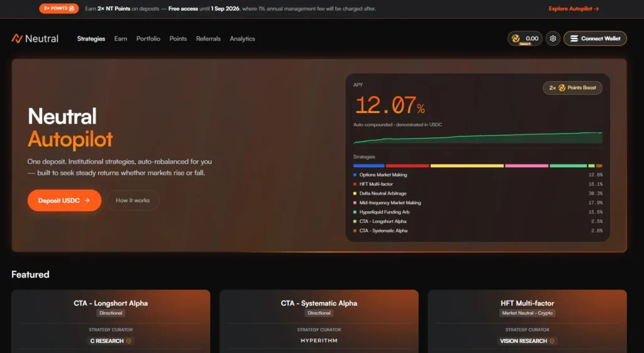
Task: Click the arrow on Deposit USDC button
Action: point(87,200)
